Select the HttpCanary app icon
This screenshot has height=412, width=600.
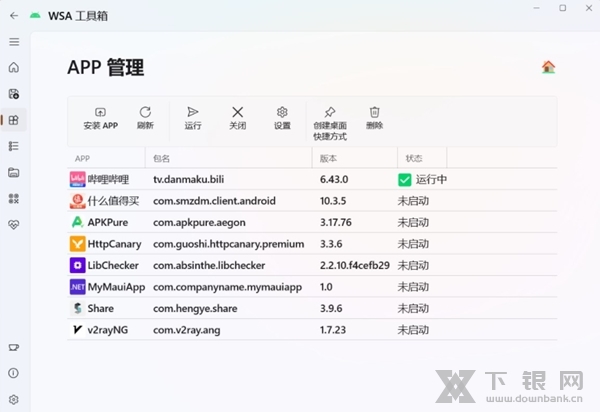pos(78,244)
